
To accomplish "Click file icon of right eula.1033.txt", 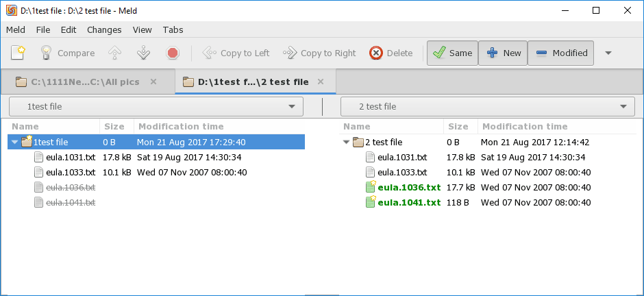I will (370, 173).
